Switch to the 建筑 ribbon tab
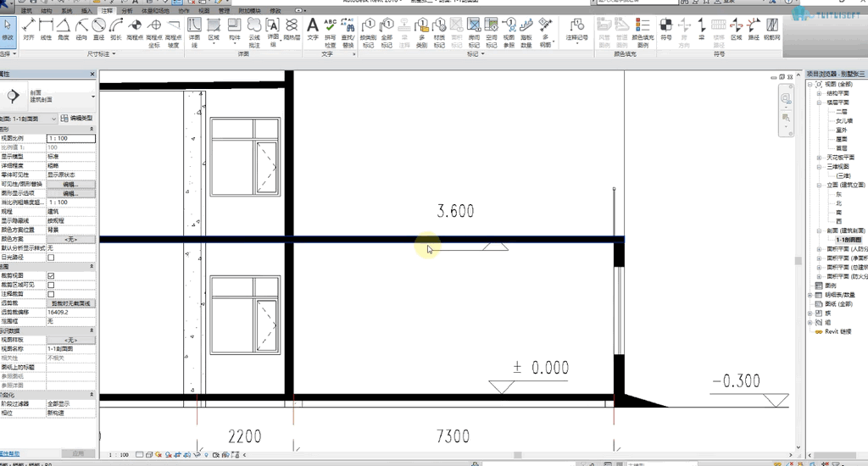Viewport: 868px width, 466px height. click(26, 10)
